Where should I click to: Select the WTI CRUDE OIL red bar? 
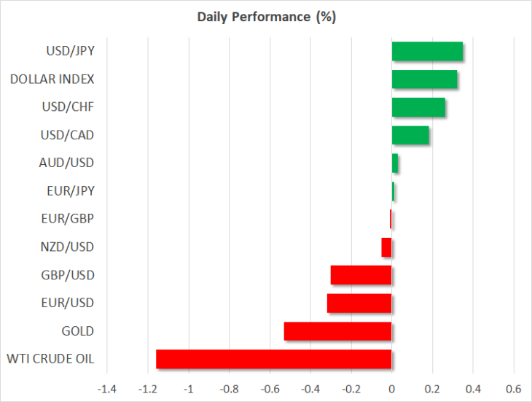click(x=274, y=359)
